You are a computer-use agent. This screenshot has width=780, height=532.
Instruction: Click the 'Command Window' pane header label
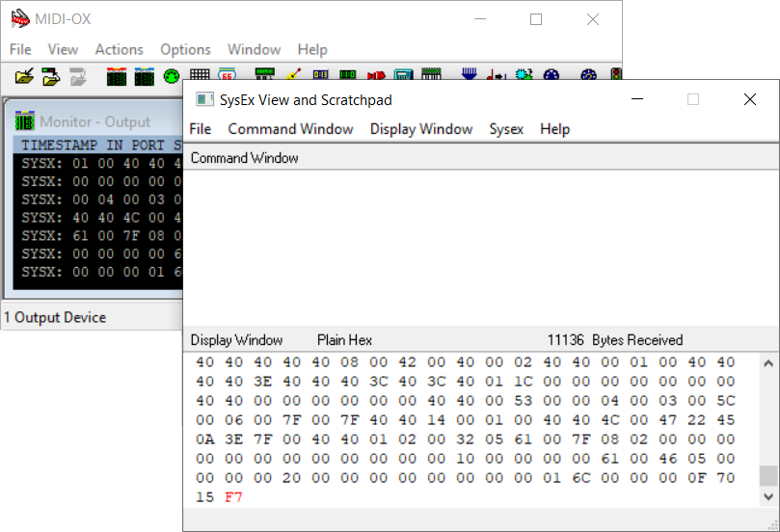point(244,158)
